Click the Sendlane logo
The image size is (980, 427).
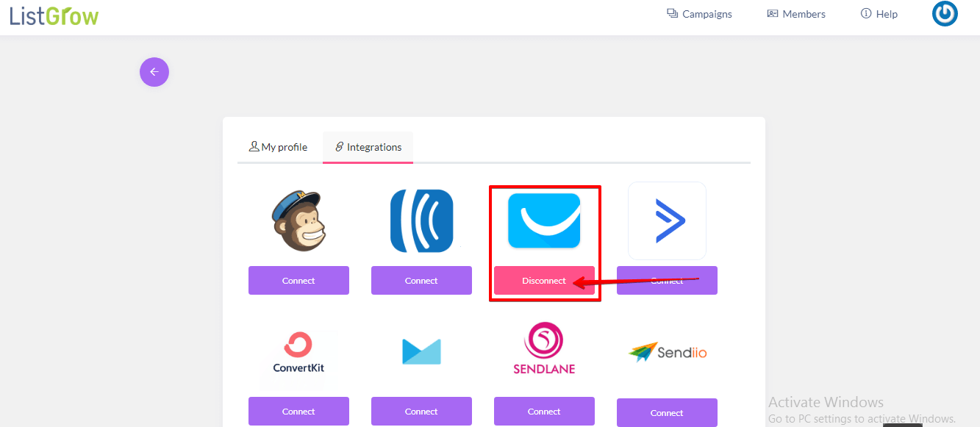[x=544, y=348]
